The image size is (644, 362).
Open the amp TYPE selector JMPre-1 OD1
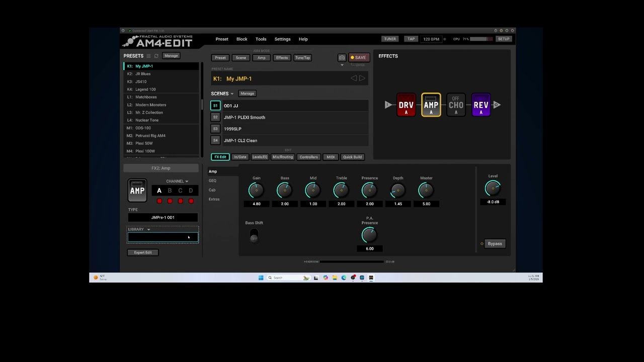pyautogui.click(x=163, y=218)
